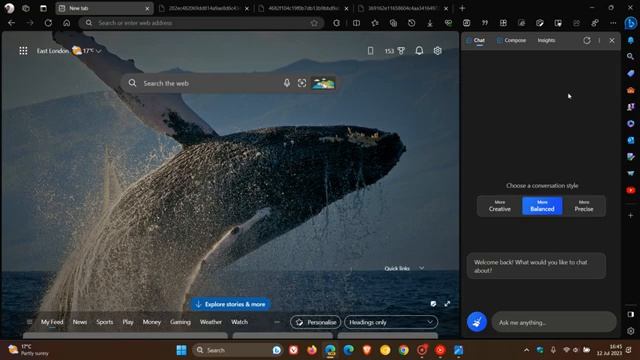Open the page settings gear on new tab

(438, 51)
